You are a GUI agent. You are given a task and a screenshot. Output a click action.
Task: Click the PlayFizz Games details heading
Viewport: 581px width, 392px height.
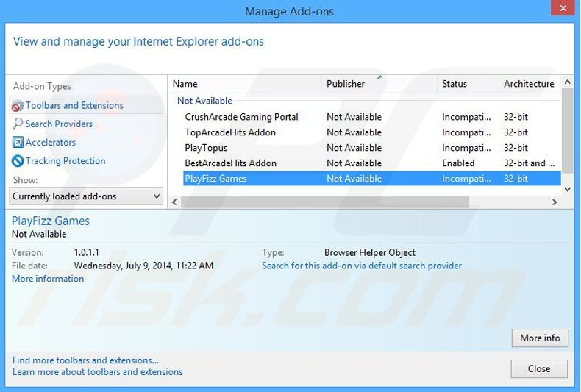coord(51,221)
